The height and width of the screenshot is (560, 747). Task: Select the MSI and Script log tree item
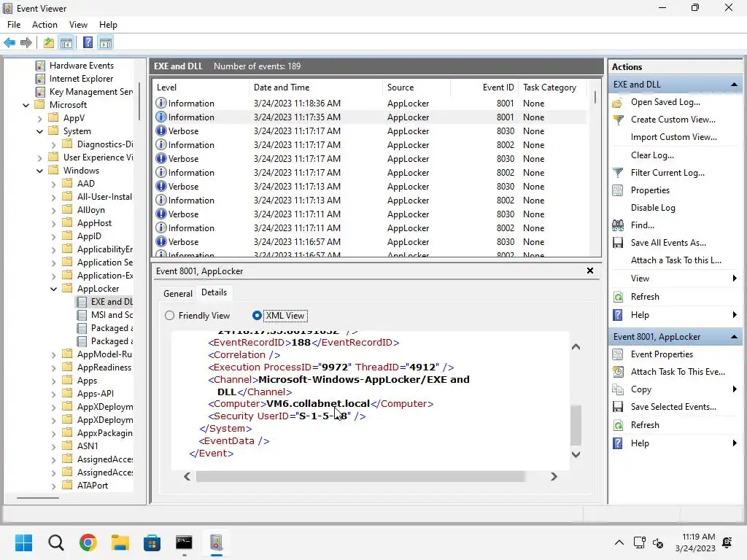[105, 315]
